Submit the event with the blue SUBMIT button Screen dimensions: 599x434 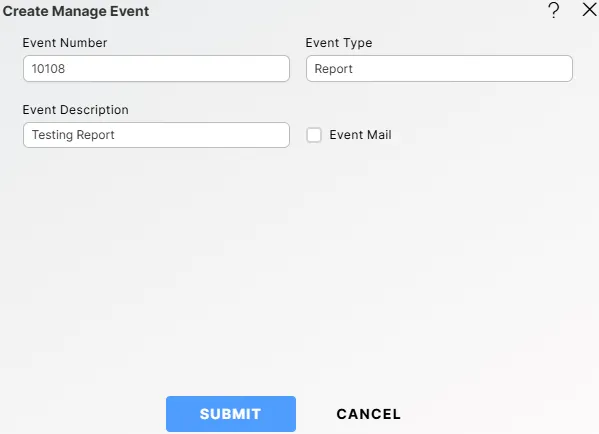click(231, 414)
